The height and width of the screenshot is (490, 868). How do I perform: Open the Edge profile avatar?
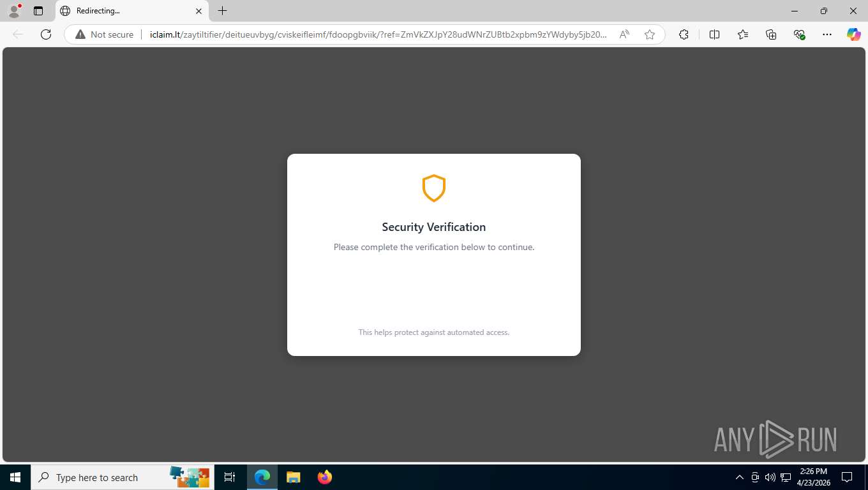click(14, 11)
